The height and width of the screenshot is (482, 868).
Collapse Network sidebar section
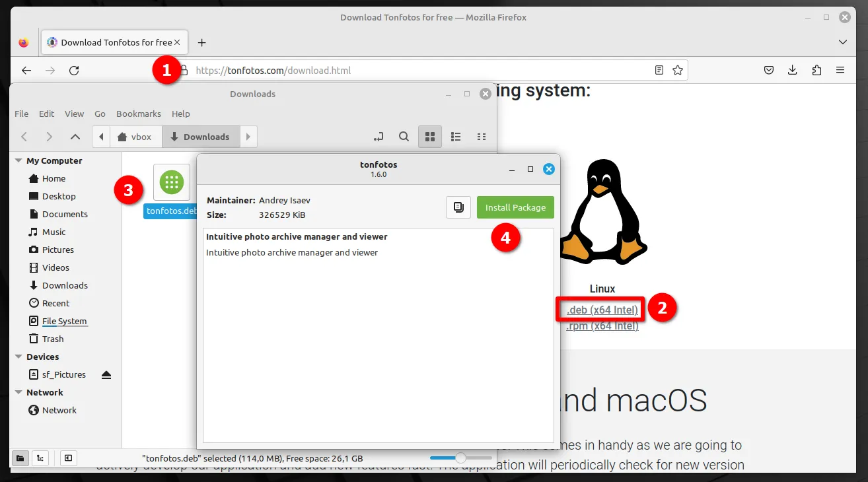(x=18, y=393)
